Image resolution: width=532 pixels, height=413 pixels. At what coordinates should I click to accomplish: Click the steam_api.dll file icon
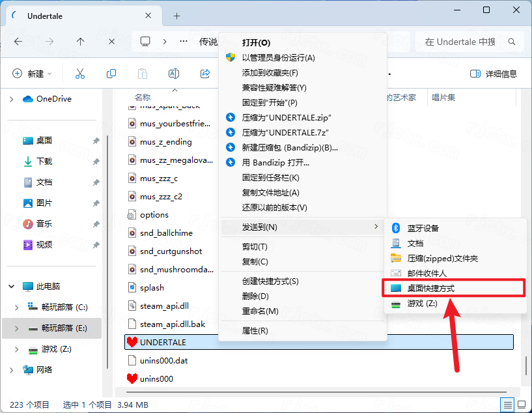click(x=132, y=306)
